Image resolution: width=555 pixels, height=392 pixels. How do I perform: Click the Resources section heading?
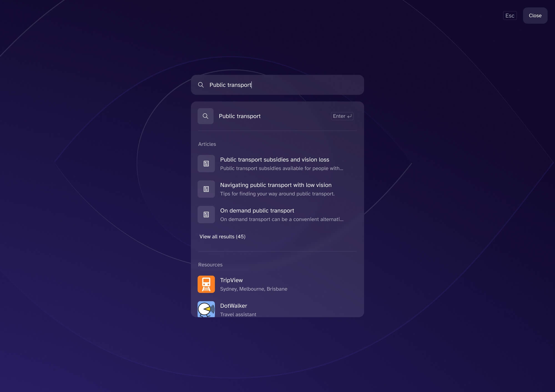coord(210,265)
